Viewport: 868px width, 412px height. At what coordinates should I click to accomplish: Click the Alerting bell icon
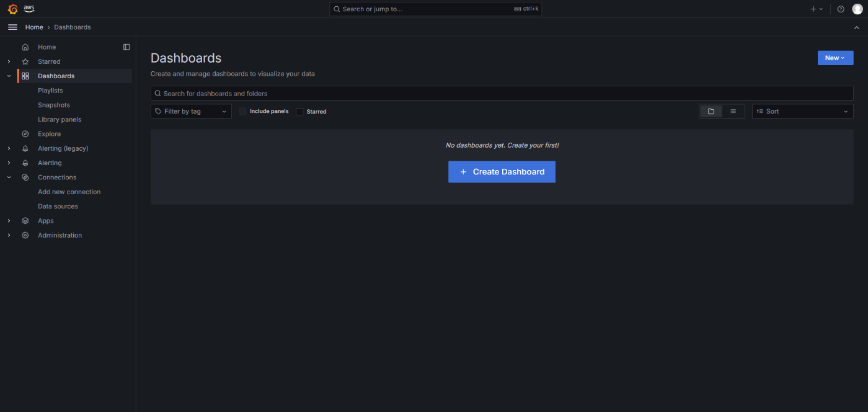coord(25,163)
